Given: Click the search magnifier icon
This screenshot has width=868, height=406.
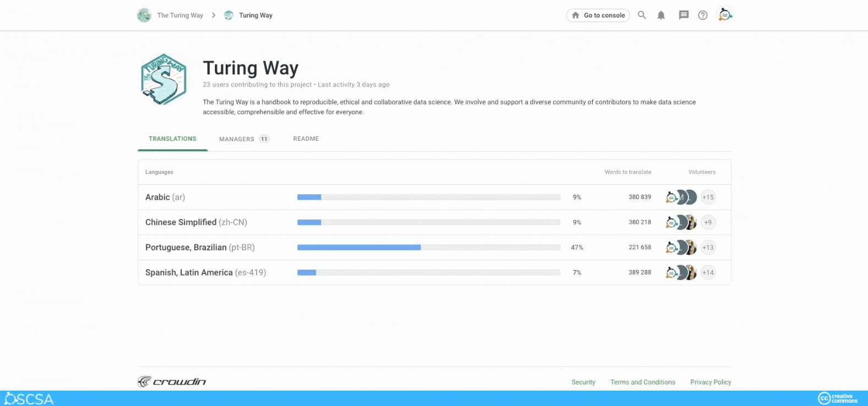Looking at the screenshot, I should [642, 15].
